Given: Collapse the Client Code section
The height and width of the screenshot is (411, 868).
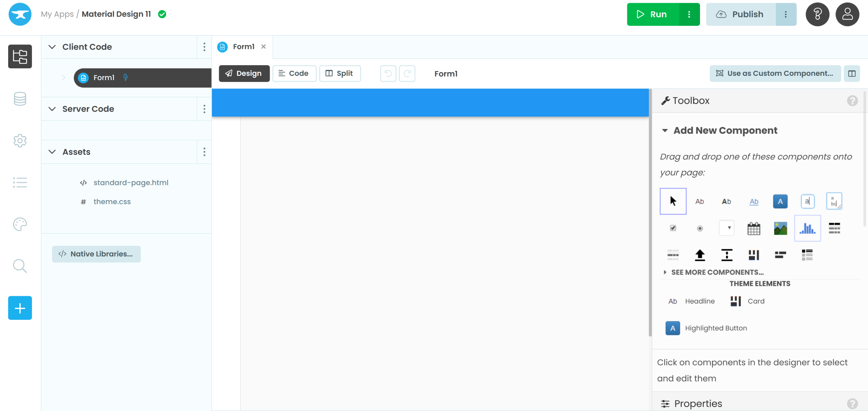Looking at the screenshot, I should 52,46.
